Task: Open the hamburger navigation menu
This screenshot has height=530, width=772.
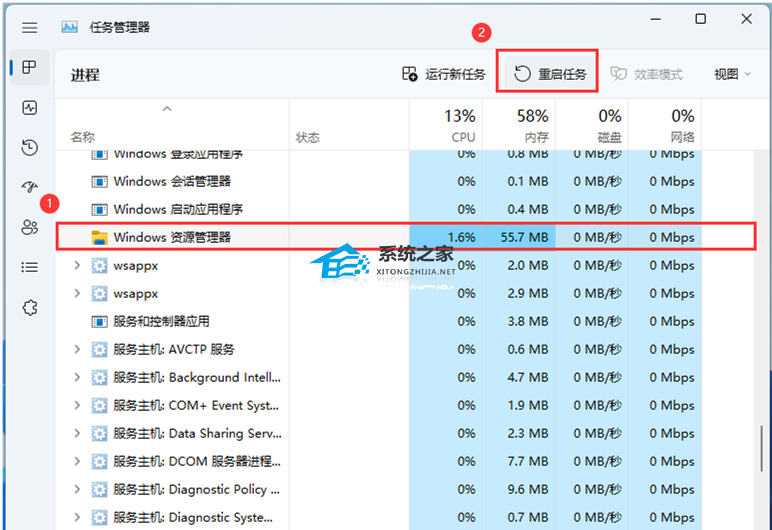Action: coord(30,28)
